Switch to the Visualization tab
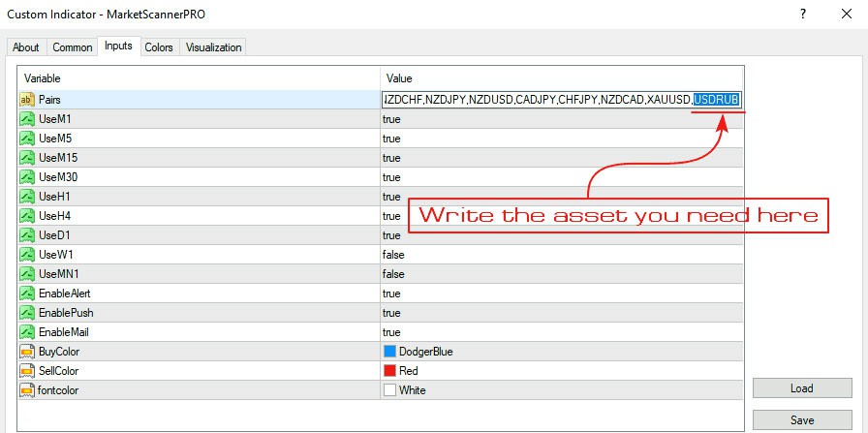The height and width of the screenshot is (433, 868). 214,47
